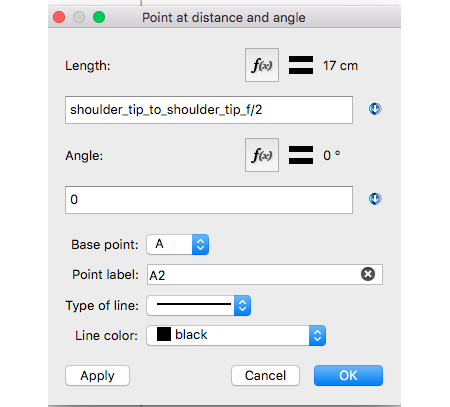
Task: Click the equals sign beside Length
Action: 301,65
